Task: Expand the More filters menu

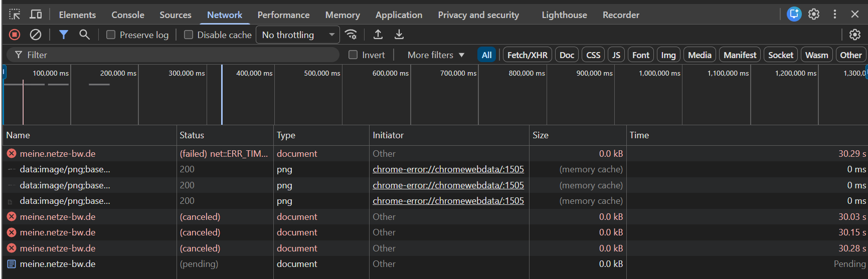Action: pos(436,55)
